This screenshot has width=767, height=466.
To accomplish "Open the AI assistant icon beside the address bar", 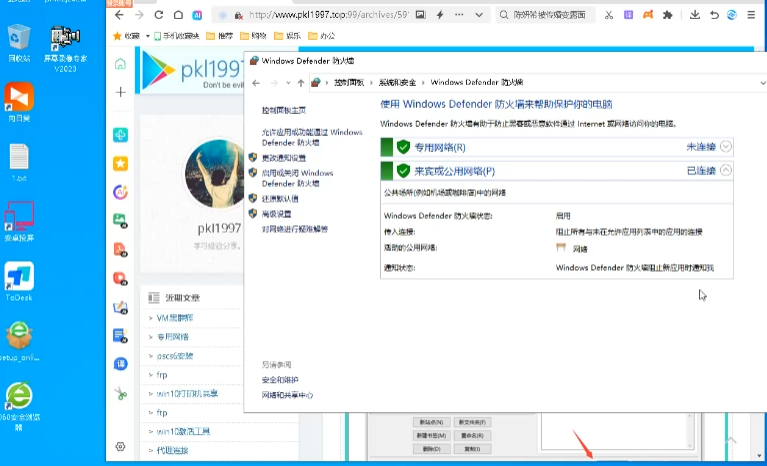I will pos(197,15).
